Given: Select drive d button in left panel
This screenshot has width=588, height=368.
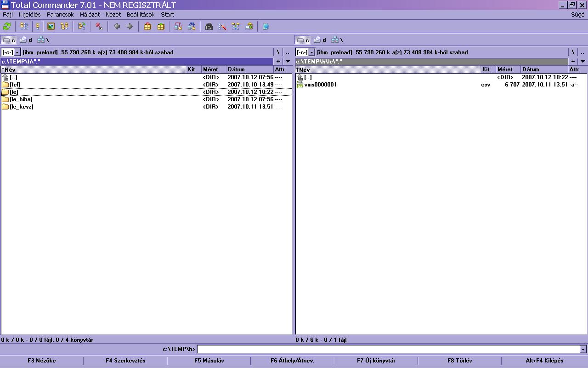Looking at the screenshot, I should [x=26, y=40].
